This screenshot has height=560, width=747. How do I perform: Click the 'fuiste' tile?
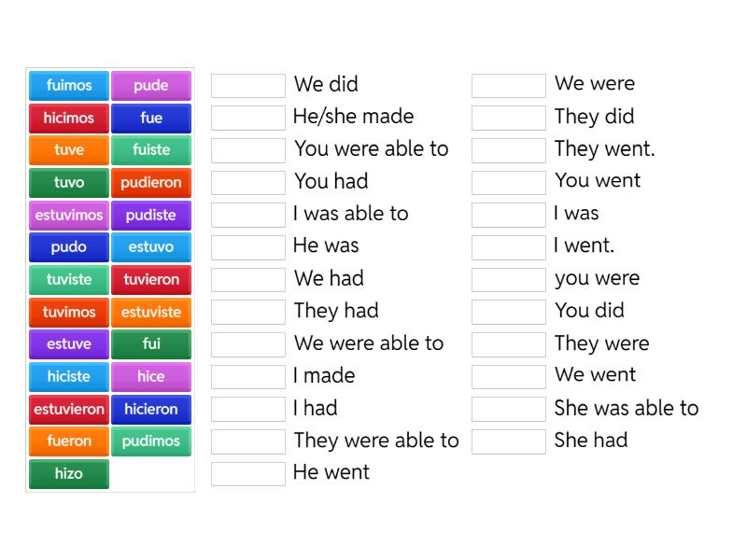click(x=151, y=150)
